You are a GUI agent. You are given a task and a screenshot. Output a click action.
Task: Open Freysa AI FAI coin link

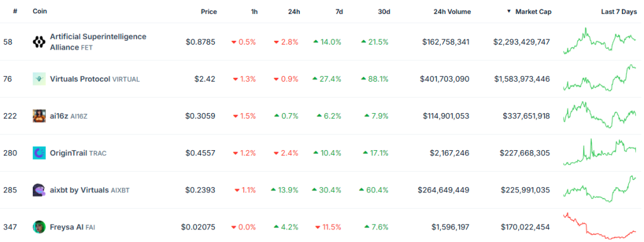point(73,227)
